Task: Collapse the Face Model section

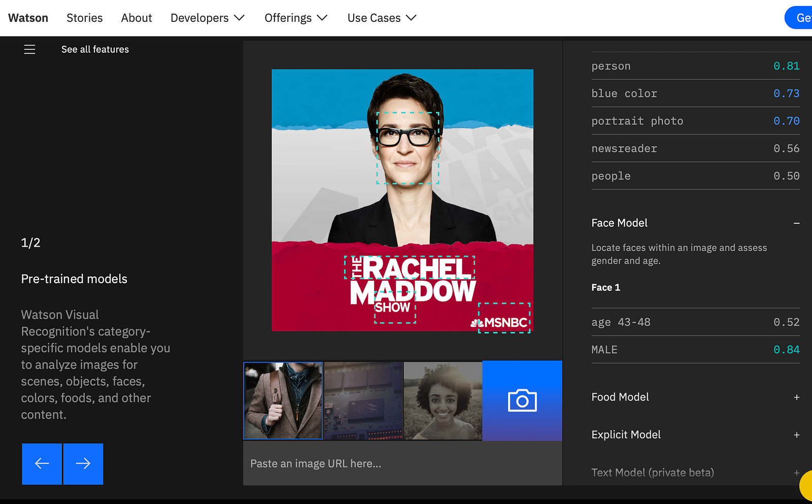Action: pos(796,223)
